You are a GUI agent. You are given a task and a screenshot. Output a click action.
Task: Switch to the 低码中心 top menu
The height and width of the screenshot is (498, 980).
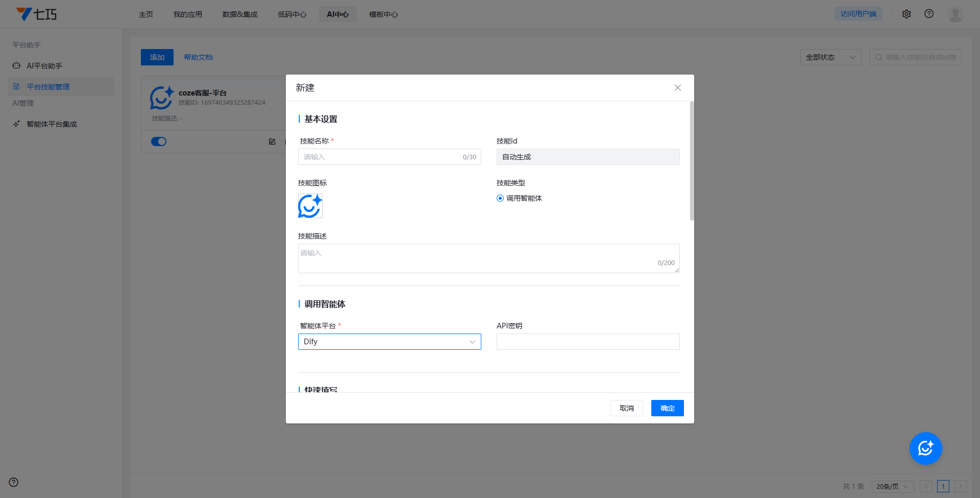coord(292,14)
